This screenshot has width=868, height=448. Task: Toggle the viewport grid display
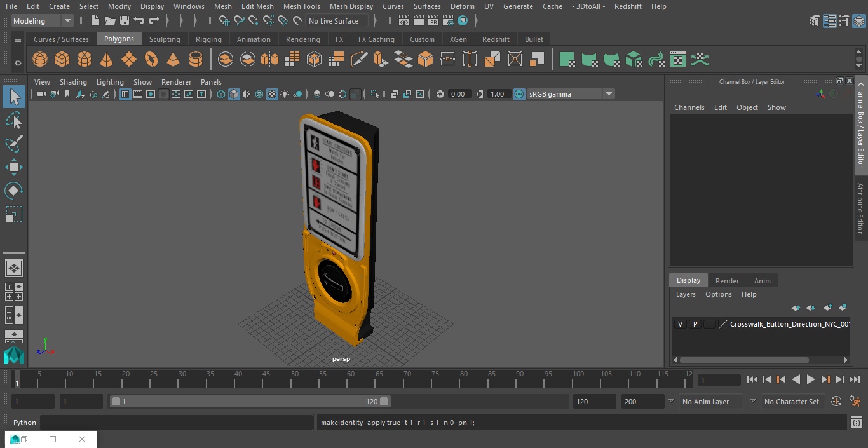click(x=125, y=94)
